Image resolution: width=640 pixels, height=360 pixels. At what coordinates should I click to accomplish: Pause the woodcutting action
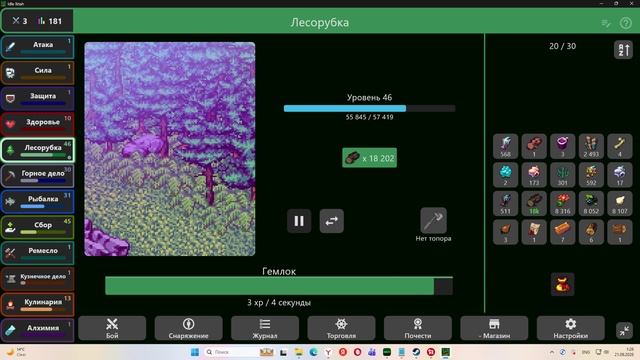tap(299, 221)
